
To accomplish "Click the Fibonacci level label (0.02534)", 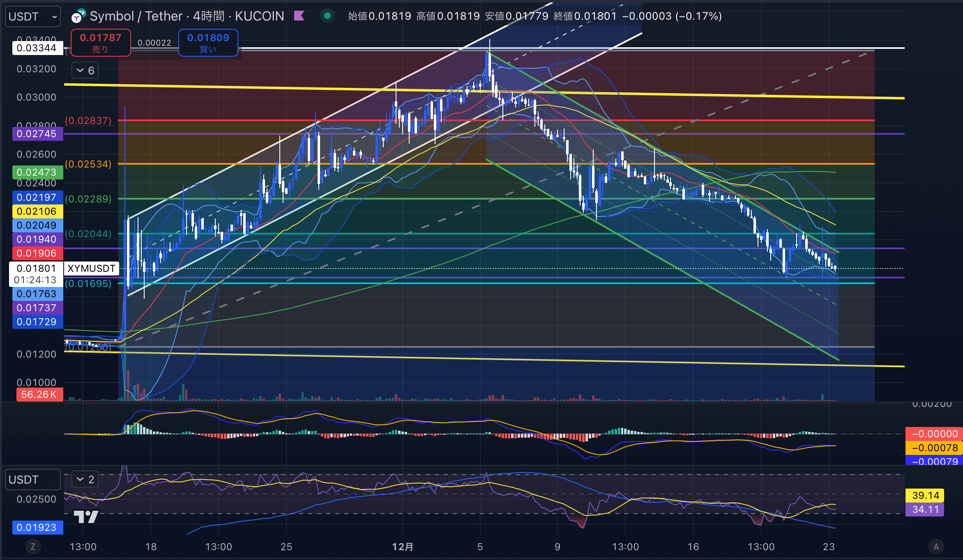I will click(88, 164).
